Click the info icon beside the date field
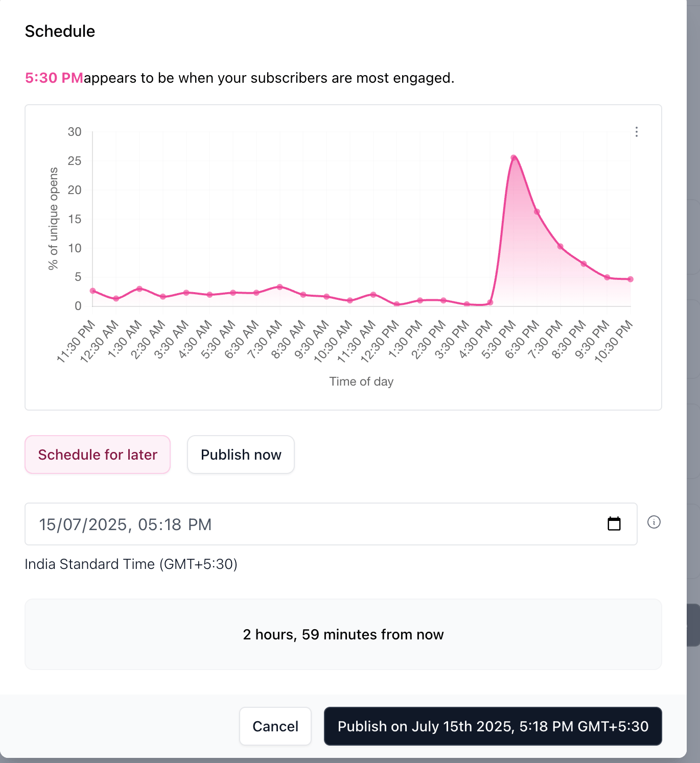700x763 pixels. point(655,522)
